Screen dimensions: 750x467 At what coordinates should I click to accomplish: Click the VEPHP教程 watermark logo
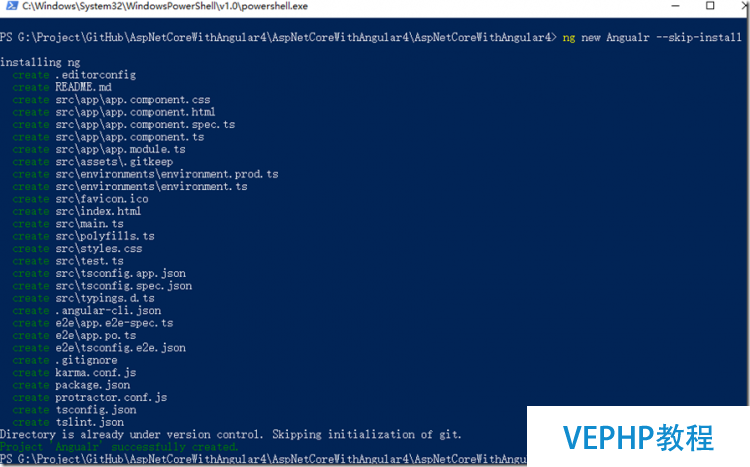pyautogui.click(x=638, y=437)
